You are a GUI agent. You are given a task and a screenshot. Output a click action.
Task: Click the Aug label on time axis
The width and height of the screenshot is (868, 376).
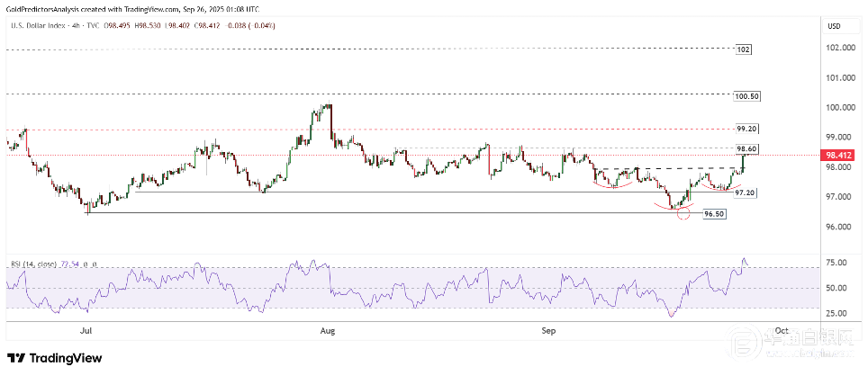(328, 331)
